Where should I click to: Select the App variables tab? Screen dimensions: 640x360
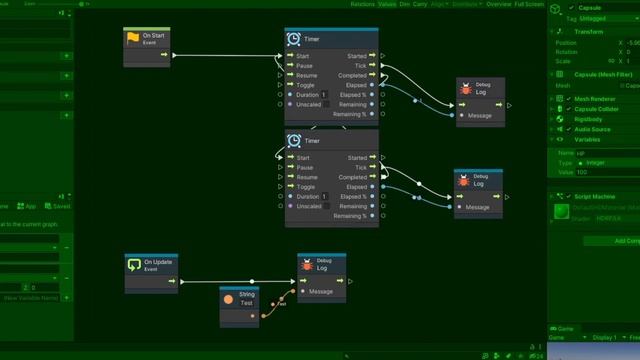(27, 206)
